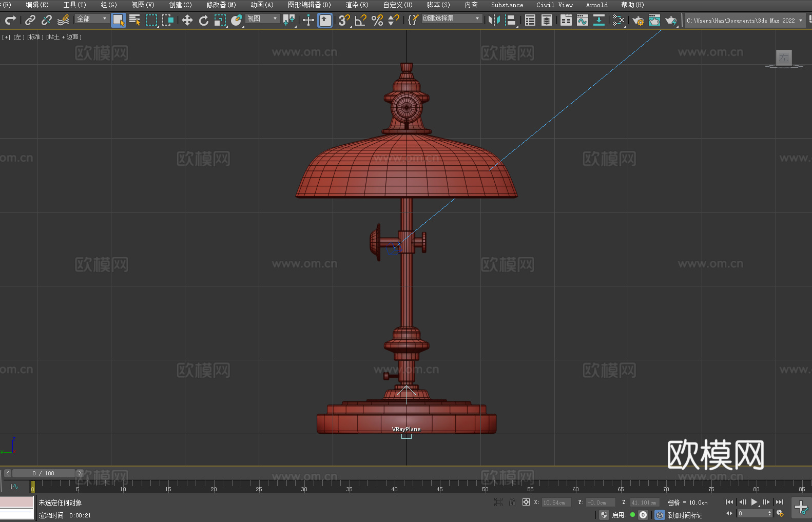Expand the 视图 reference coordinate dropdown

[x=262, y=18]
